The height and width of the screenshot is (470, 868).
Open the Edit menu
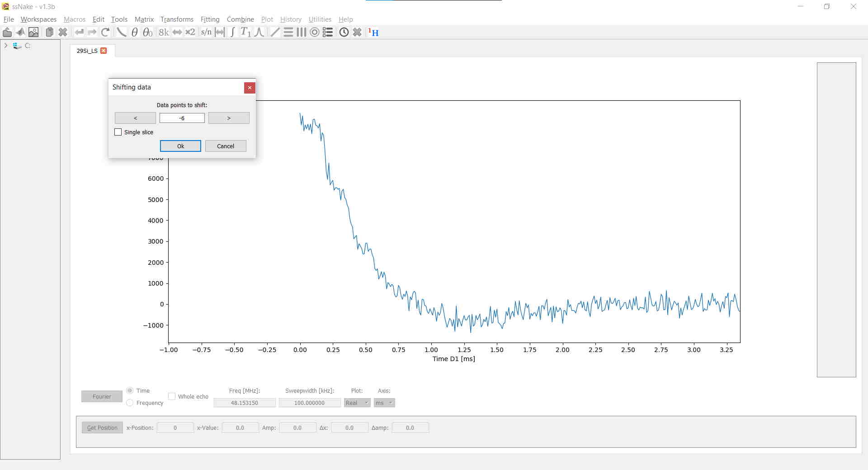pyautogui.click(x=99, y=19)
